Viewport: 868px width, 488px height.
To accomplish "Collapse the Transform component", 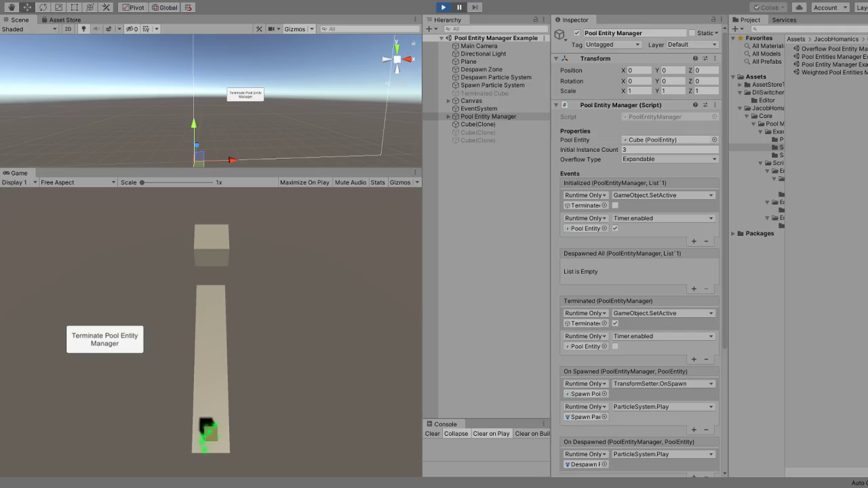I will pyautogui.click(x=556, y=58).
